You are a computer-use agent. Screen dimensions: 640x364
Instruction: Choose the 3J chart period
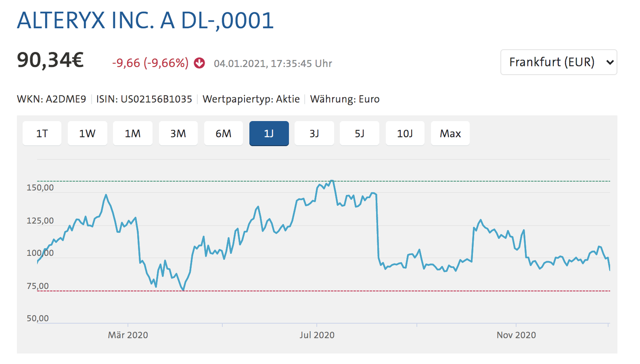tap(314, 133)
